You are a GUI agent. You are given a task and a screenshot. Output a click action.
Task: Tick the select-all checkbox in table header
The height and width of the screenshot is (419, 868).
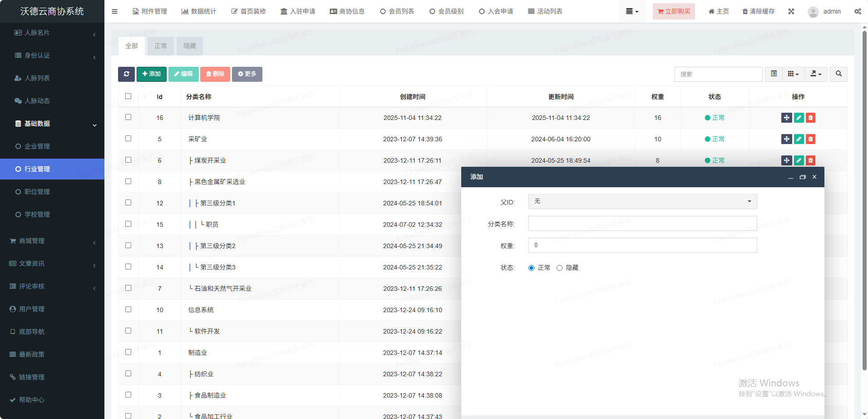click(128, 96)
